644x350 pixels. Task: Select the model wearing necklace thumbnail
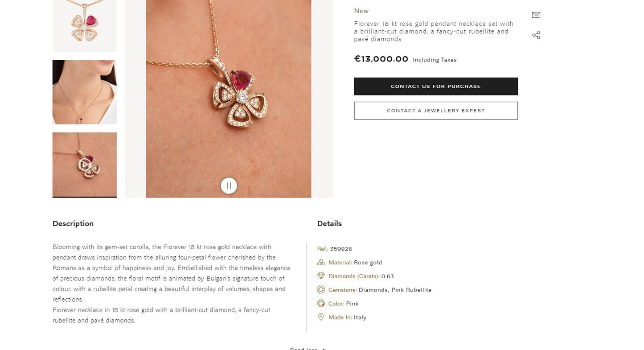(x=85, y=92)
